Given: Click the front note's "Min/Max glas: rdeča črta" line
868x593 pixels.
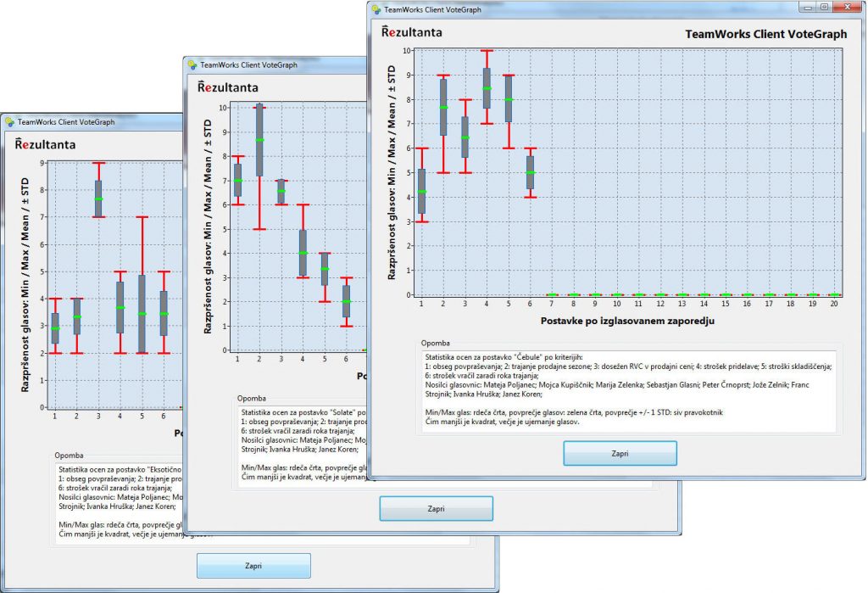Looking at the screenshot, I should (574, 412).
